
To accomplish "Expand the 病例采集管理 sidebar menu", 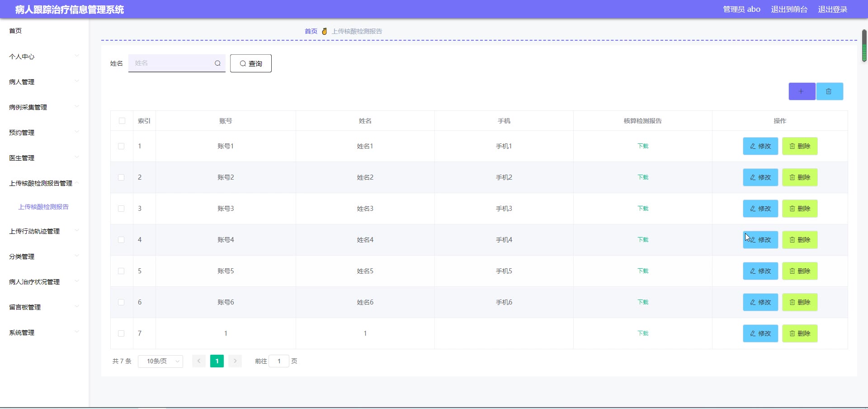I will pyautogui.click(x=44, y=107).
